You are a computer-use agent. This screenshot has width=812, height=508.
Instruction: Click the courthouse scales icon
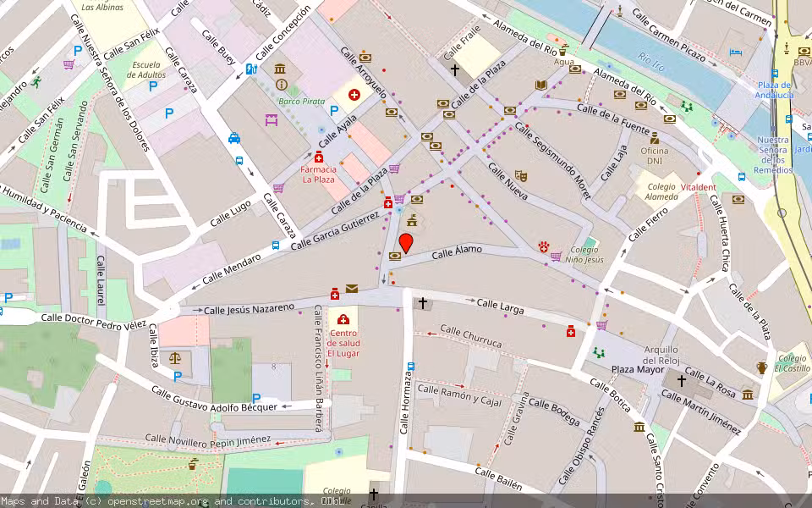(177, 358)
